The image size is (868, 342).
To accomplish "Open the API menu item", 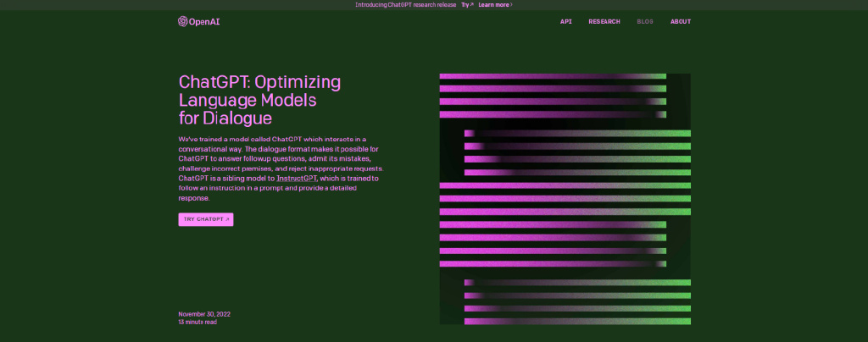I will 565,21.
